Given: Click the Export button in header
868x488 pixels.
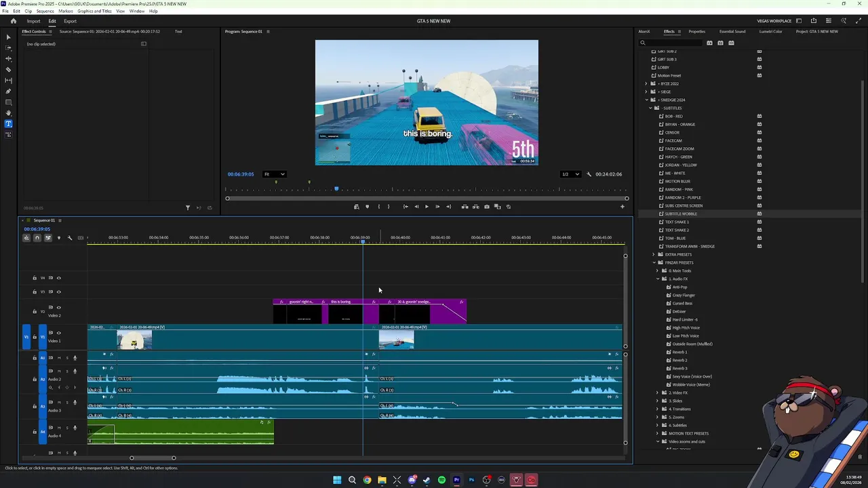Looking at the screenshot, I should coord(70,21).
